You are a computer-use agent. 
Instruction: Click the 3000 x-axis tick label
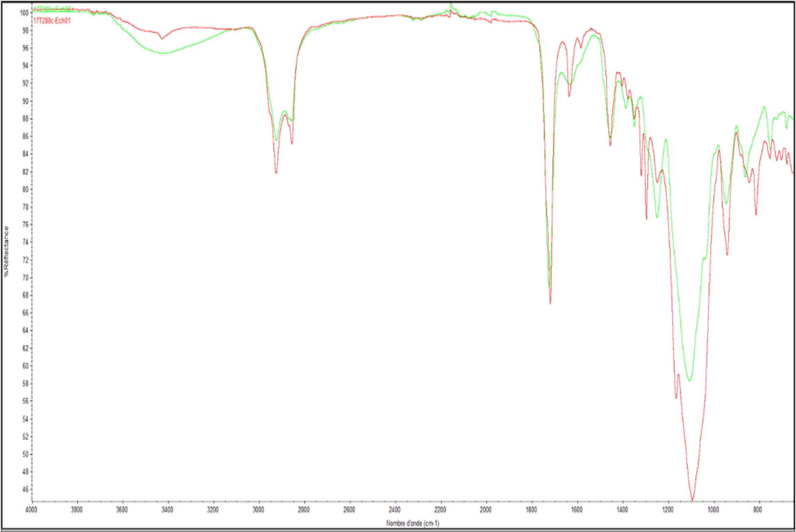pos(258,510)
